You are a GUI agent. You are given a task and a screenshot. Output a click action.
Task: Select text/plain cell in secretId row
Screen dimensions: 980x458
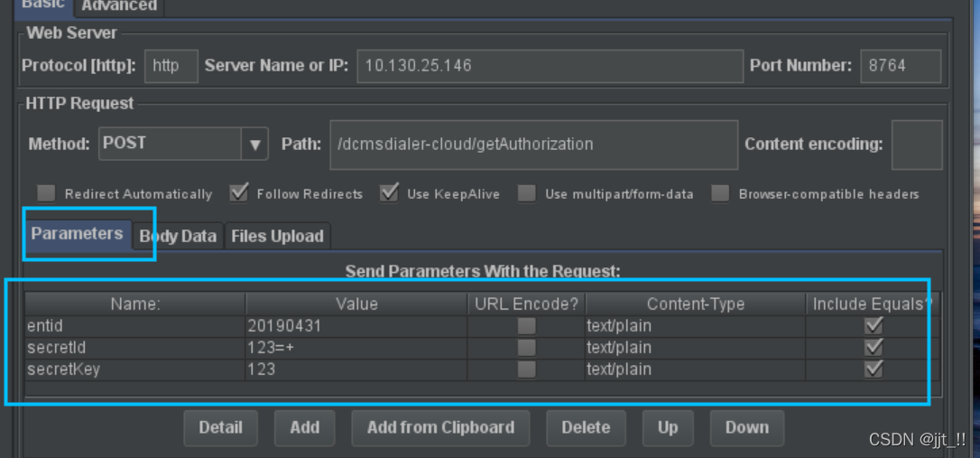pyautogui.click(x=695, y=347)
